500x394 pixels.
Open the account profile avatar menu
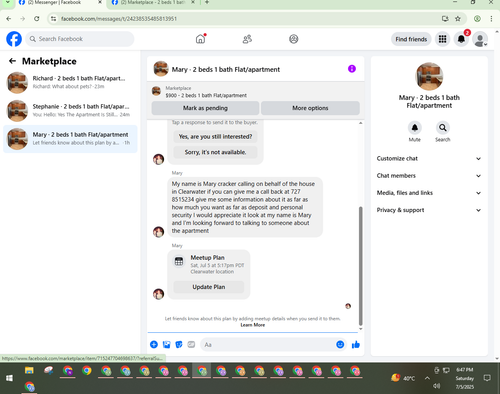click(x=480, y=39)
